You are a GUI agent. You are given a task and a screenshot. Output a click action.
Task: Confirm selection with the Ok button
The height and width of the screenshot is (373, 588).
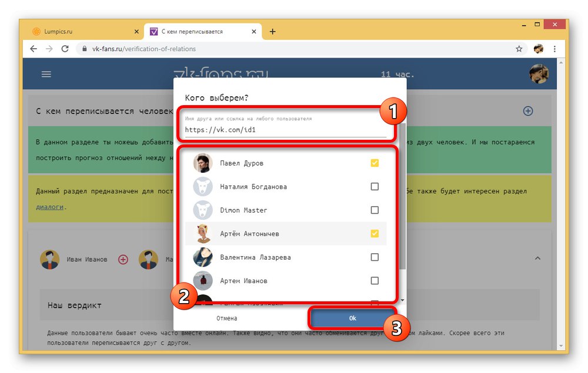[352, 318]
